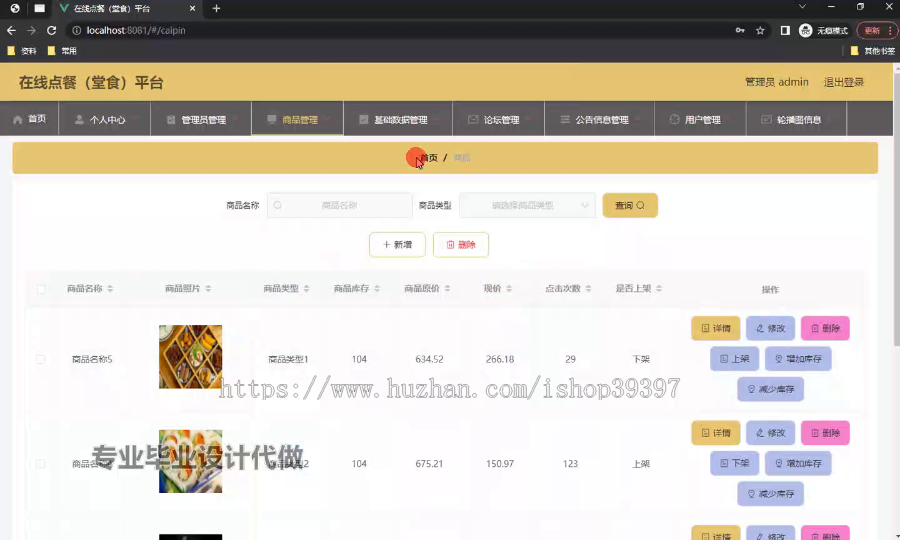
Task: Click pink 删除 for the 商品名称5 row
Action: click(825, 328)
